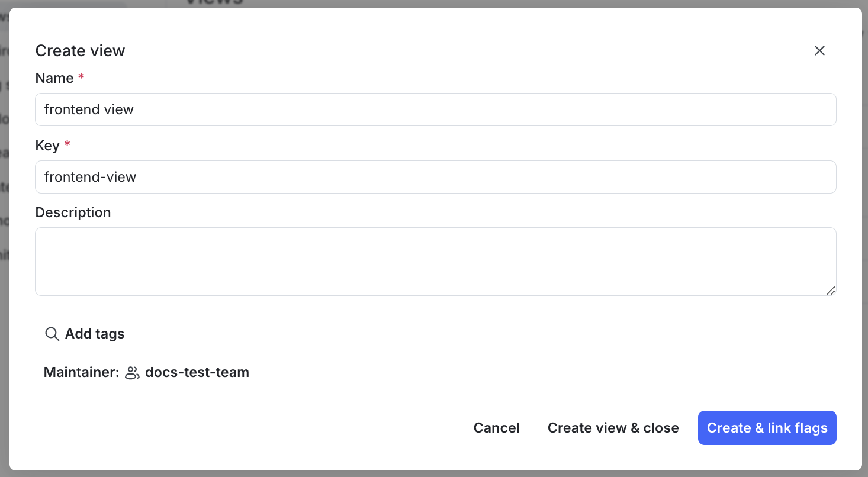The image size is (868, 477).
Task: Select the Key field containing frontend-view
Action: 435,176
